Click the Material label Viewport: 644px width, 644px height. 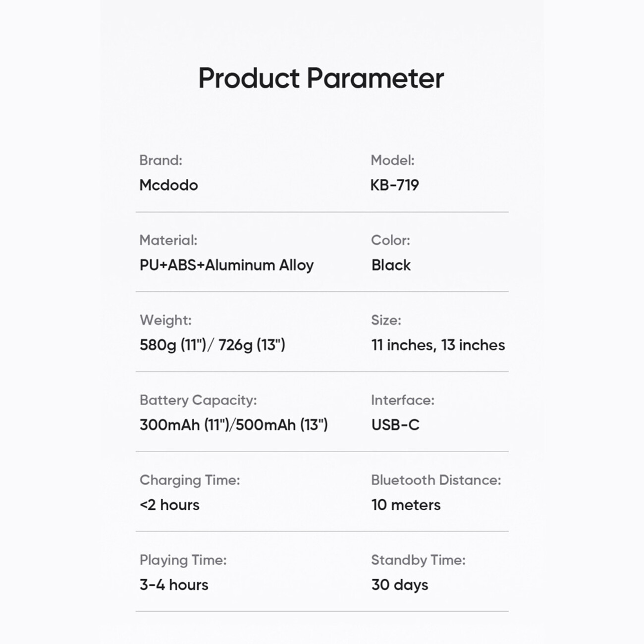(168, 240)
